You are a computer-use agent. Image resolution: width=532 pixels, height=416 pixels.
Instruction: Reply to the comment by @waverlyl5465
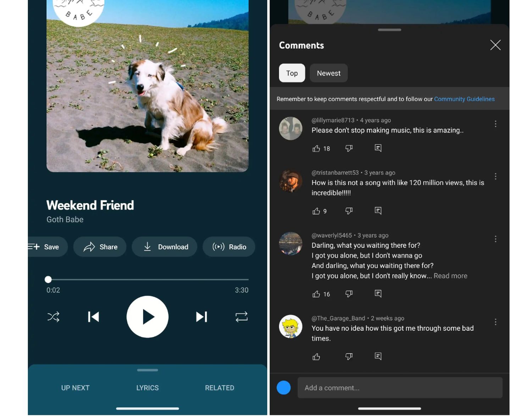(x=378, y=294)
